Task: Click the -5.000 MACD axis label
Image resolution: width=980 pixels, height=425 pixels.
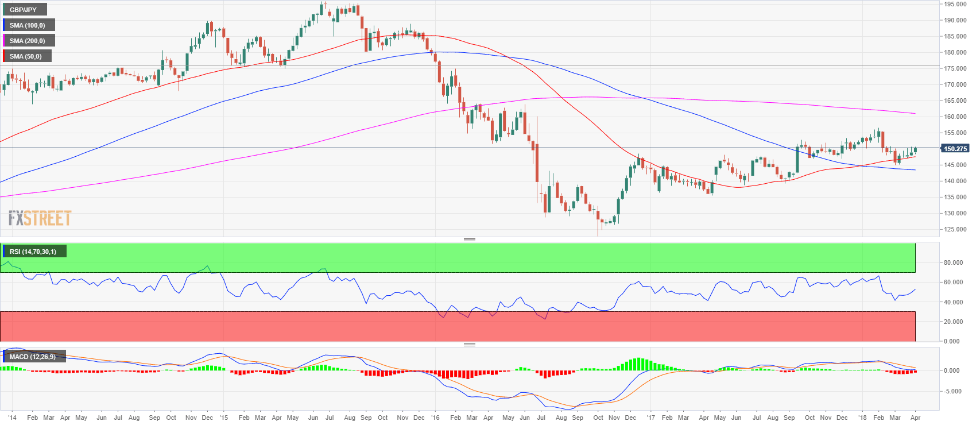Action: click(x=952, y=392)
